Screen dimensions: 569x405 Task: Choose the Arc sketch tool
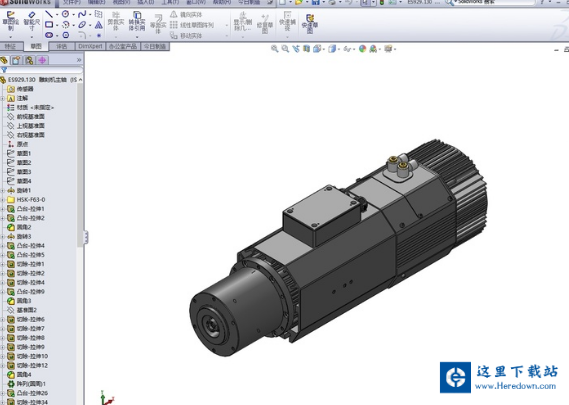click(x=66, y=25)
